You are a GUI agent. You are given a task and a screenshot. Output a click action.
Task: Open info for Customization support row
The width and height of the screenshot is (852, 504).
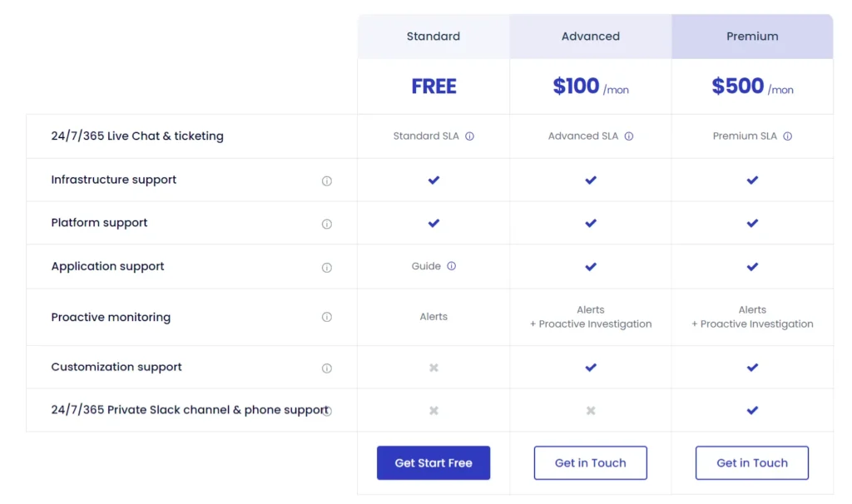point(327,367)
